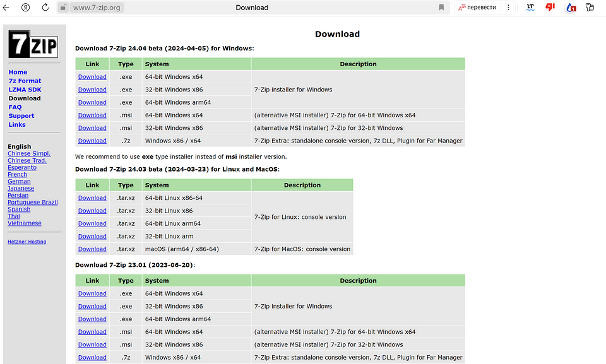This screenshot has width=606, height=364.
Task: Go to the Home sidebar link
Action: (18, 73)
